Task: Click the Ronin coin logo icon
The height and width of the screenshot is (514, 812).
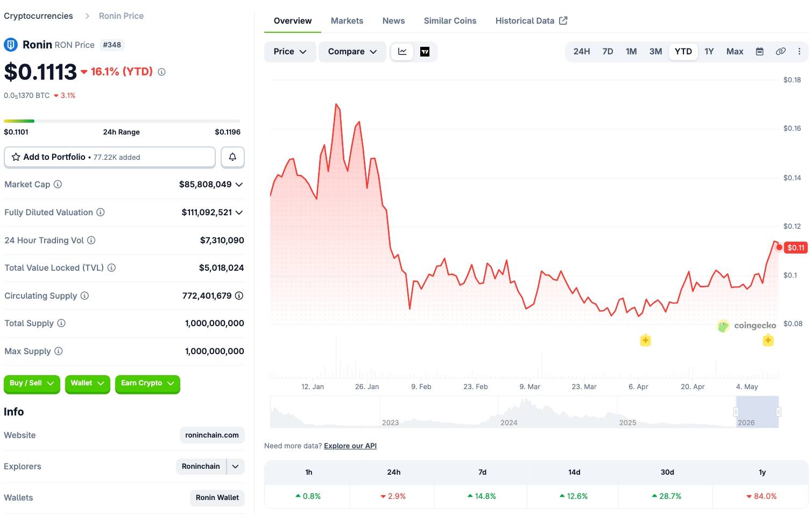Action: (x=11, y=45)
